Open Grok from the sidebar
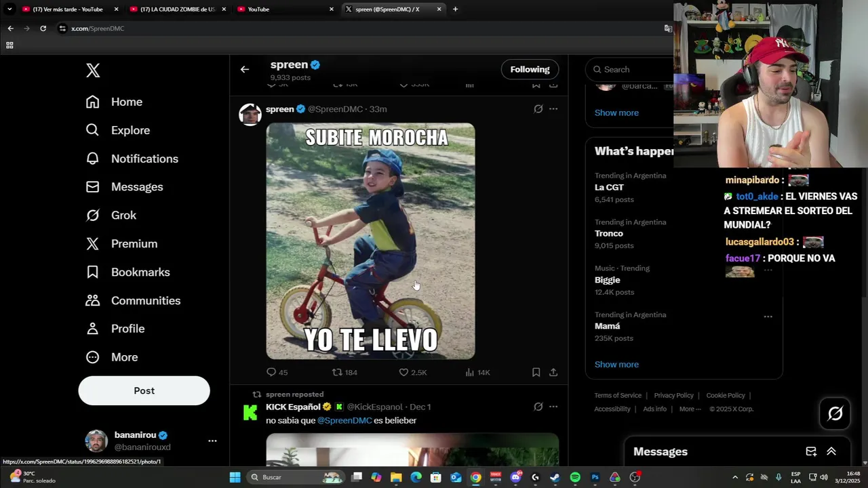 click(x=111, y=215)
